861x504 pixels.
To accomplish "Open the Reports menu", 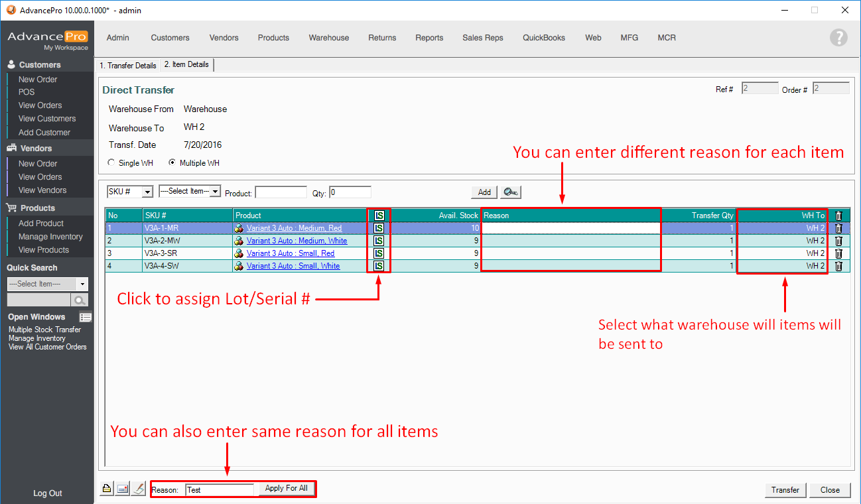I will click(x=429, y=38).
